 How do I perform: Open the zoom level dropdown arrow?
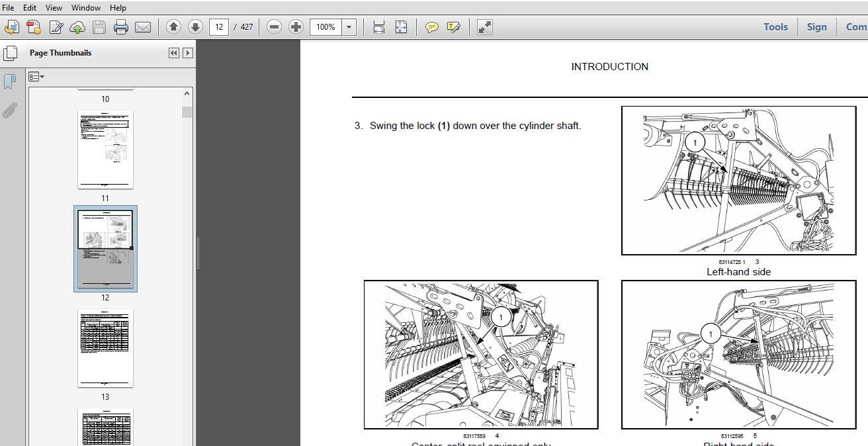pyautogui.click(x=349, y=27)
